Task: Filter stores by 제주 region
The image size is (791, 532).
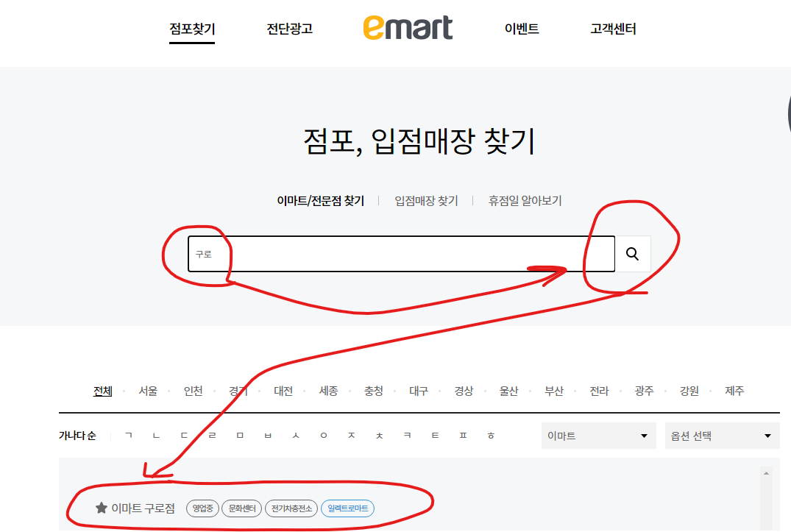Action: (x=734, y=391)
